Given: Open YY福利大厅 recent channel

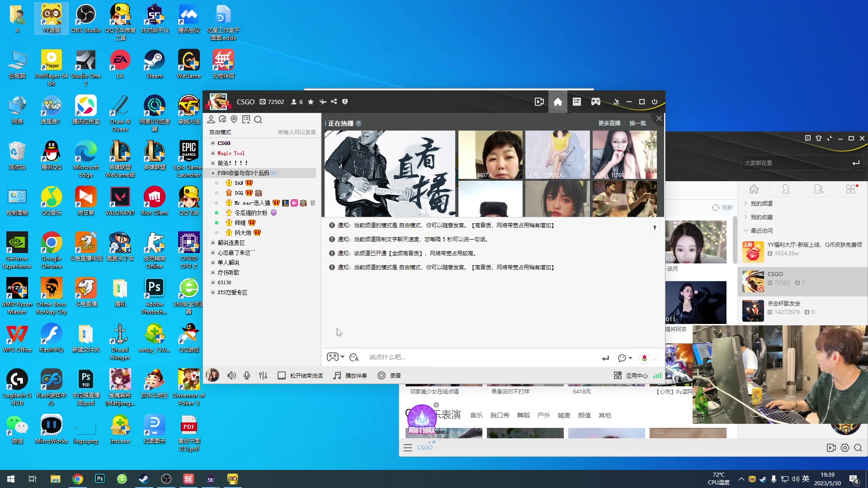Looking at the screenshot, I should pyautogui.click(x=802, y=252).
